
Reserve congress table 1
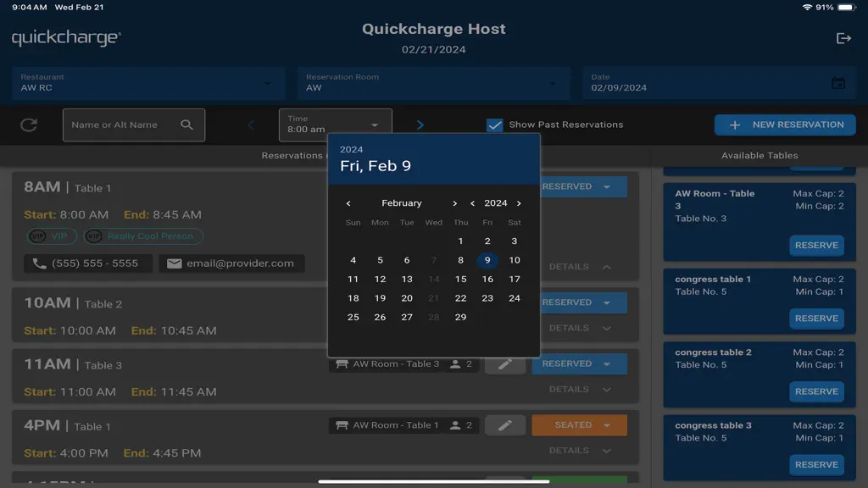coord(816,319)
